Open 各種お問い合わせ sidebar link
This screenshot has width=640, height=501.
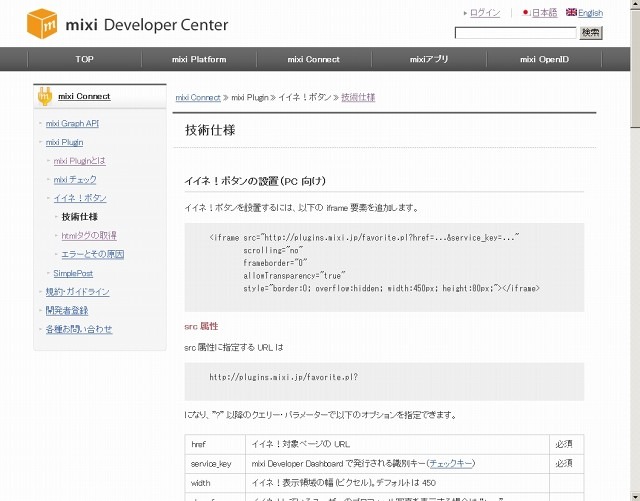click(x=79, y=329)
